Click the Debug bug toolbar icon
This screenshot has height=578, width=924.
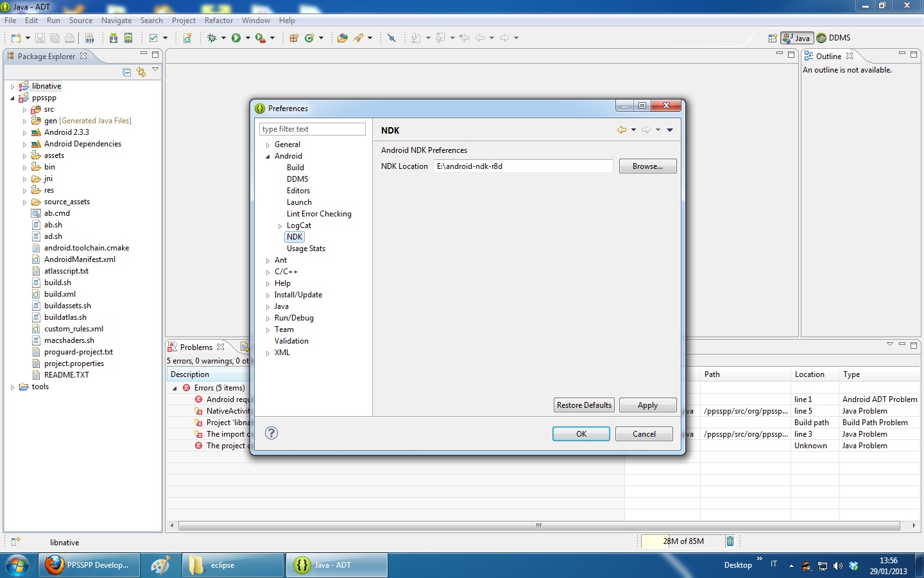click(212, 38)
